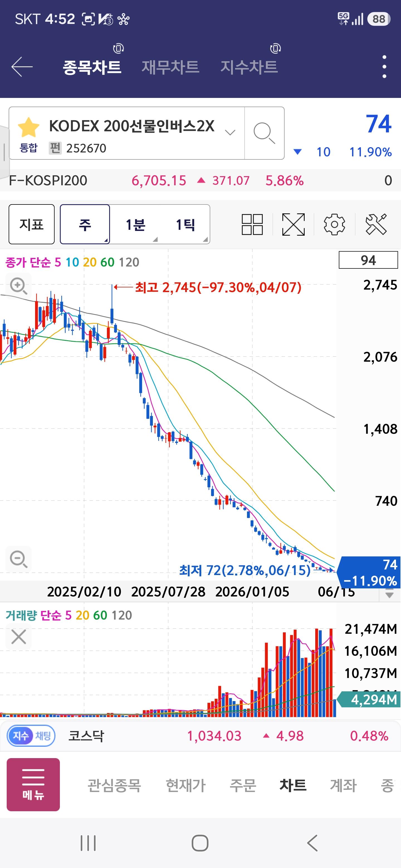Open the 메뉴 hamburger button

tap(33, 785)
